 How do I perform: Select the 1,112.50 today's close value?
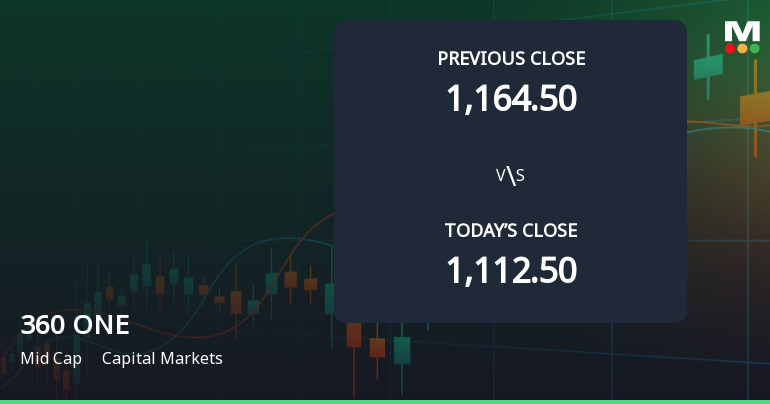[x=511, y=270]
